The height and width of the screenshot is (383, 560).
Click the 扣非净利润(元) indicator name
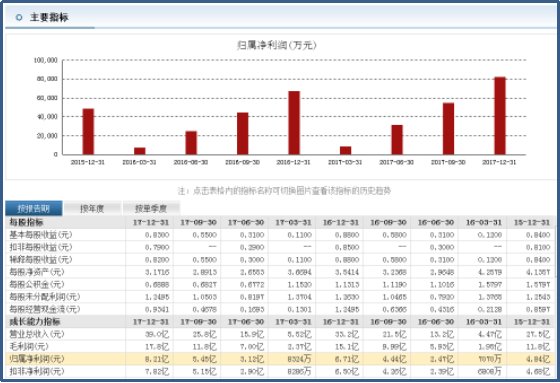[37, 372]
